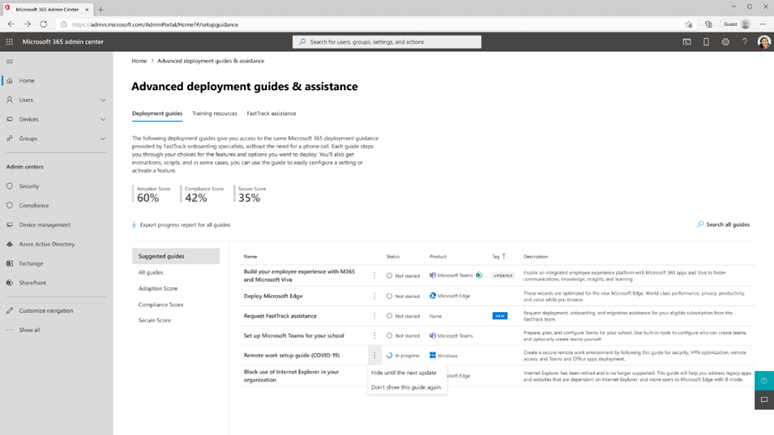Viewport: 774px width, 435px height.
Task: Click the Security shield icon
Action: (9, 186)
